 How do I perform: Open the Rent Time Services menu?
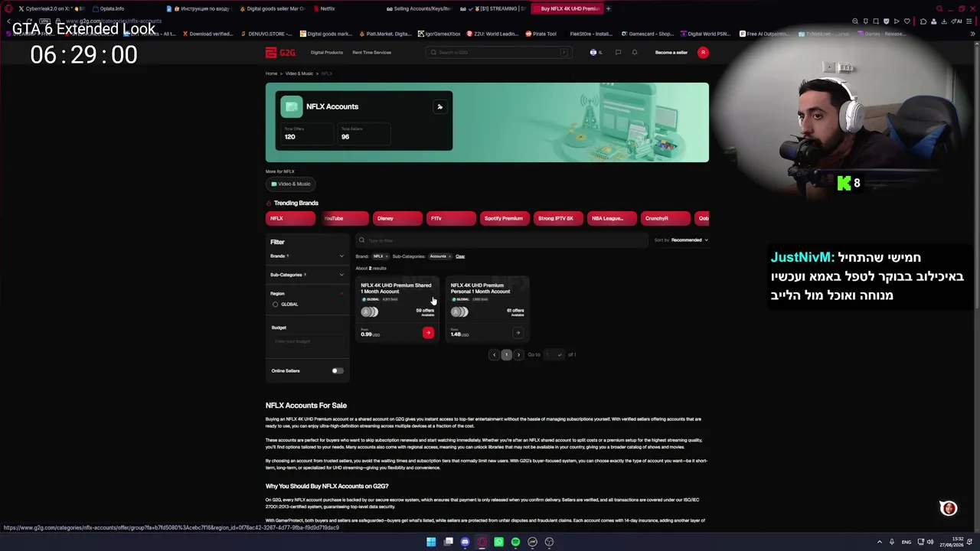pos(372,53)
